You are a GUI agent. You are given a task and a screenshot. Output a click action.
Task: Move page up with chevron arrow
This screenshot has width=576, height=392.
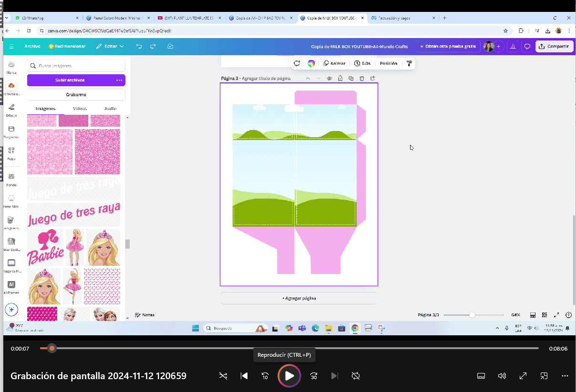308,78
